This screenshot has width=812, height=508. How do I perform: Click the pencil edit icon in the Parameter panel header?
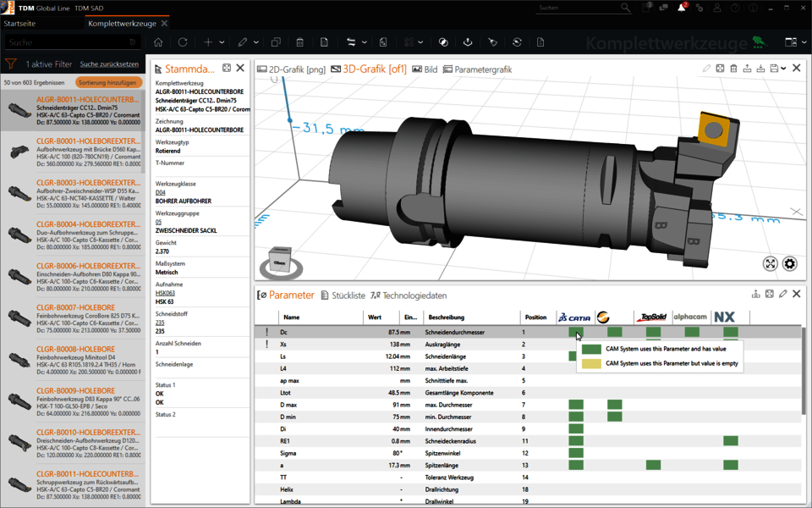pyautogui.click(x=783, y=294)
